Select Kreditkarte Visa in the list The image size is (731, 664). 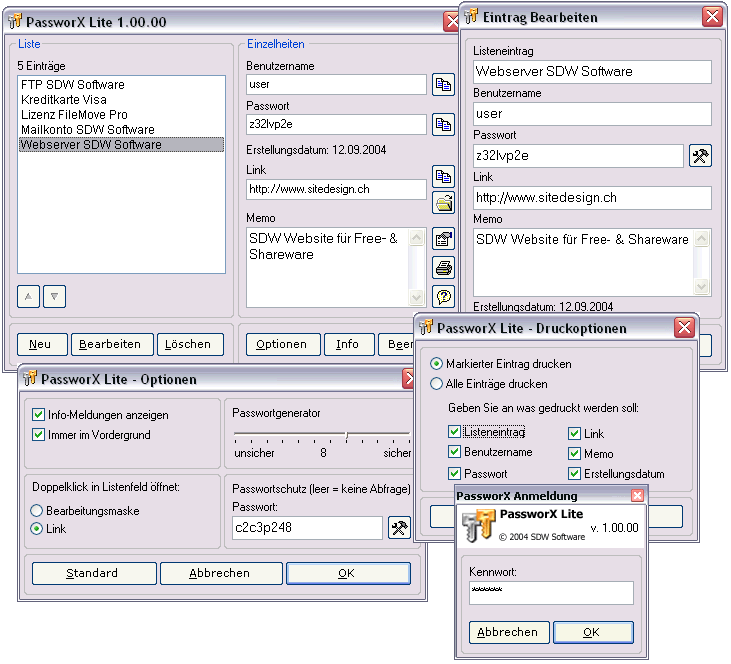pyautogui.click(x=64, y=100)
